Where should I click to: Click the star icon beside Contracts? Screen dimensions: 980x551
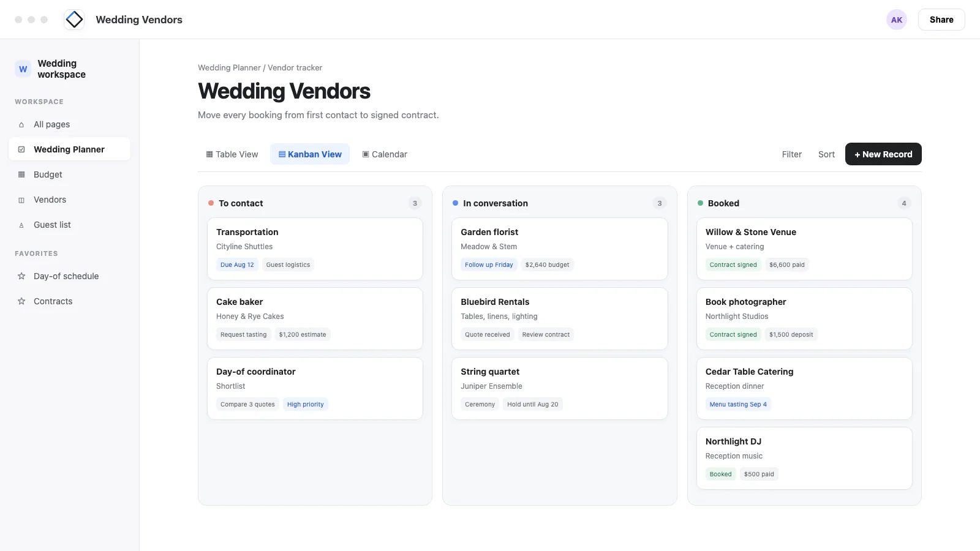pyautogui.click(x=21, y=301)
